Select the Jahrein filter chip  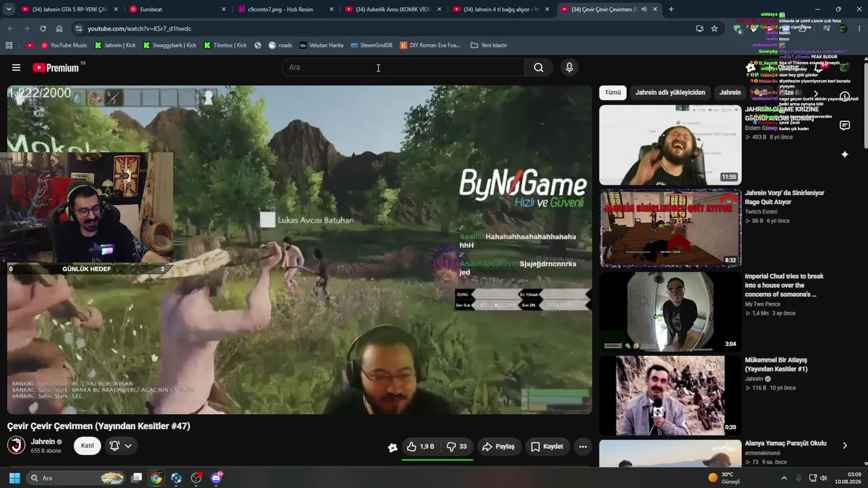730,92
